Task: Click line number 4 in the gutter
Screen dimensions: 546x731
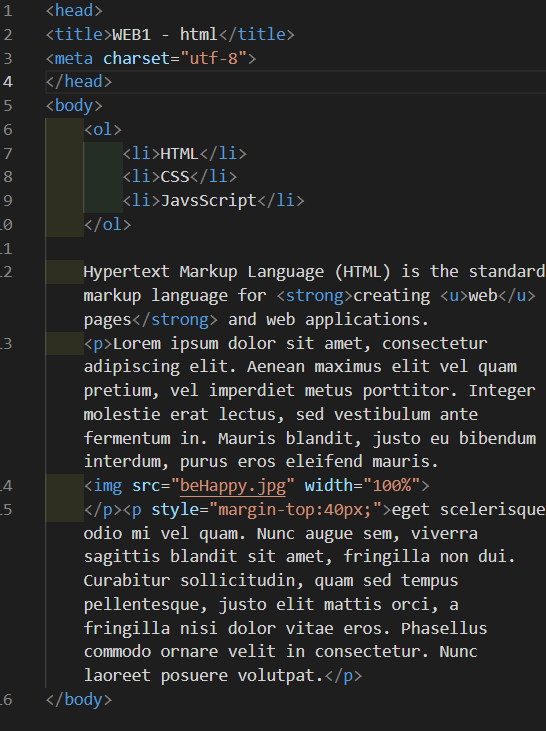Action: click(7, 82)
